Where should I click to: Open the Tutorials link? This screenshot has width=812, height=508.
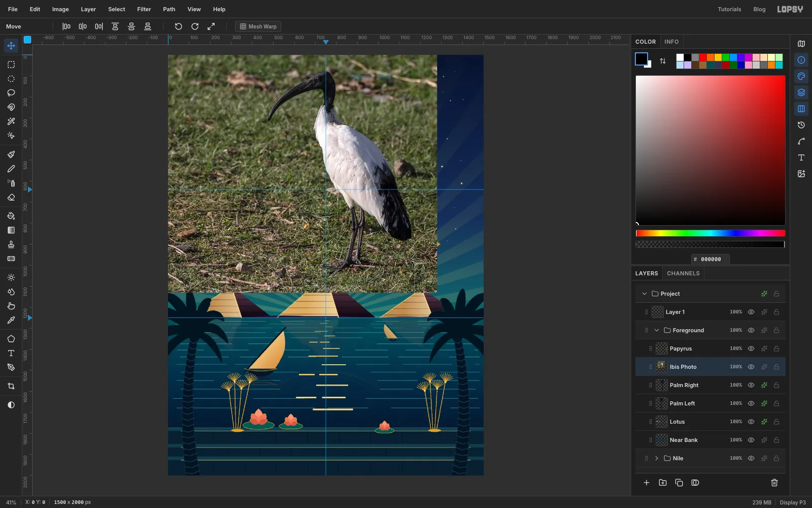click(x=729, y=9)
